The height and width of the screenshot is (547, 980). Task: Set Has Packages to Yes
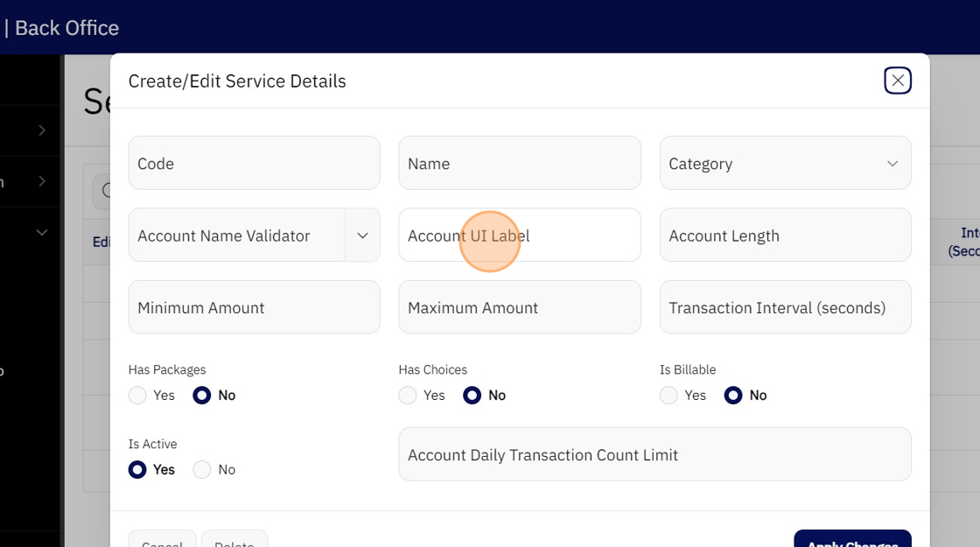[138, 396]
